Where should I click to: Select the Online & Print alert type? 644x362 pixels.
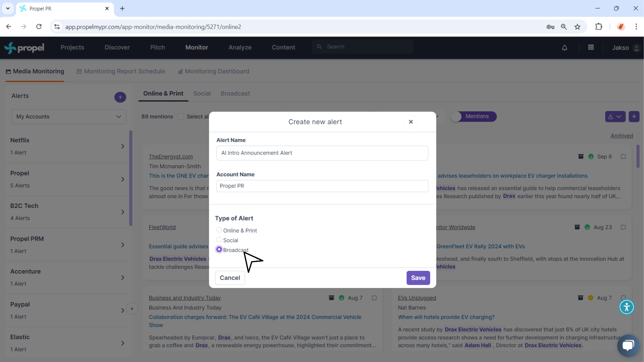[x=219, y=230]
